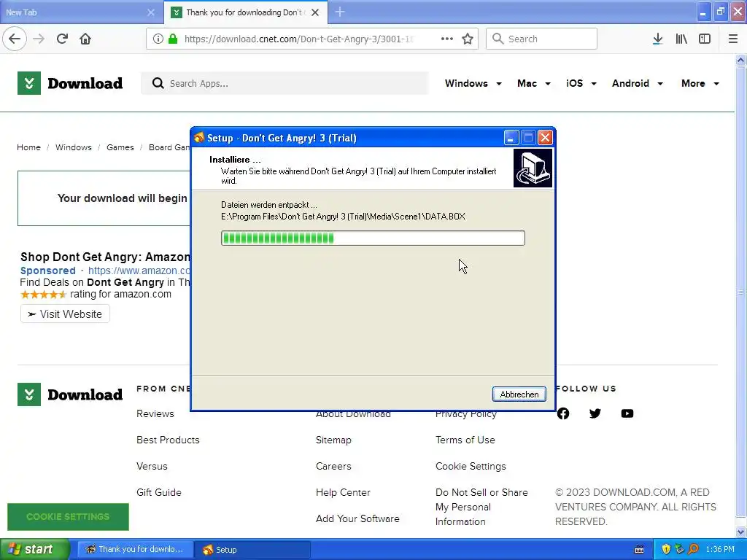Open the Reviews footer link
The height and width of the screenshot is (560, 747).
pyautogui.click(x=155, y=414)
